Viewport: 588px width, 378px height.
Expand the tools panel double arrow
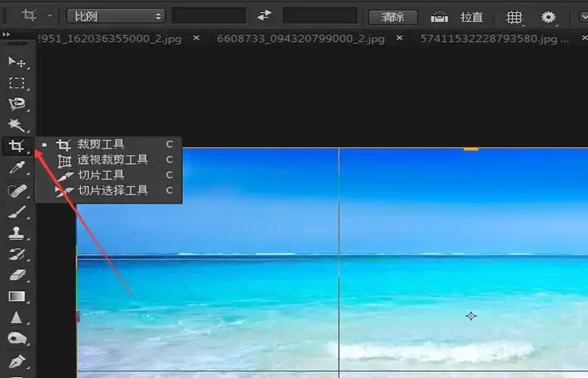6,35
